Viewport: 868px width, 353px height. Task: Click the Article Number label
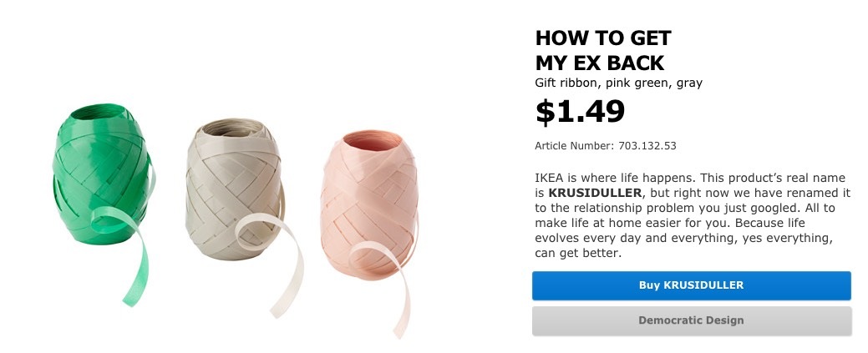[574, 146]
